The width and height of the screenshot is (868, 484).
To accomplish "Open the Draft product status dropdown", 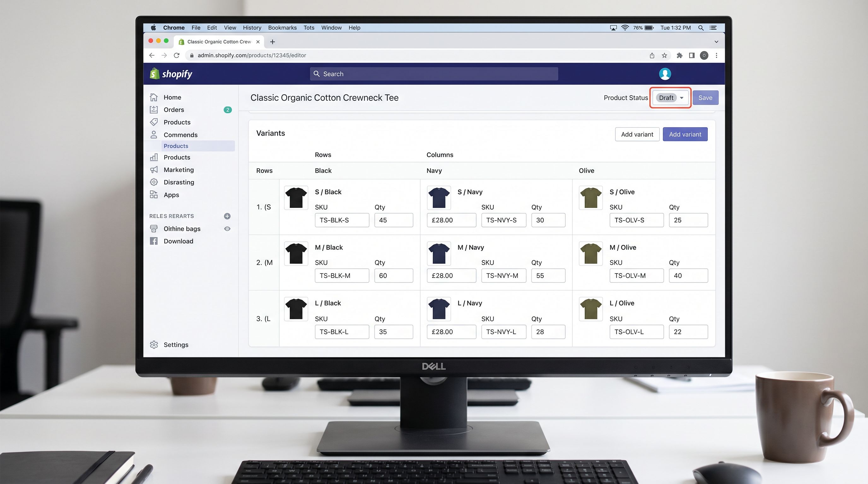I will click(671, 98).
